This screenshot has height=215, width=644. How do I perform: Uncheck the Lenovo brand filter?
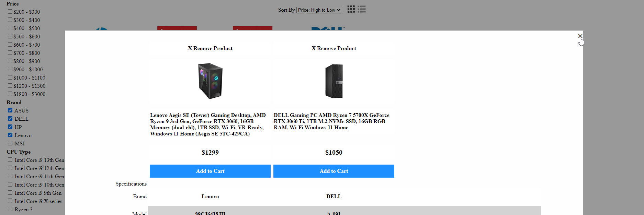pos(10,135)
